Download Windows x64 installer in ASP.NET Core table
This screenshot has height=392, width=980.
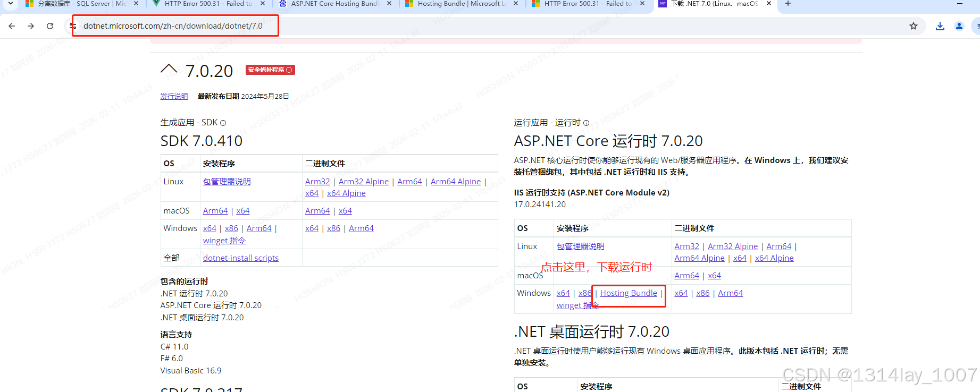coord(563,293)
